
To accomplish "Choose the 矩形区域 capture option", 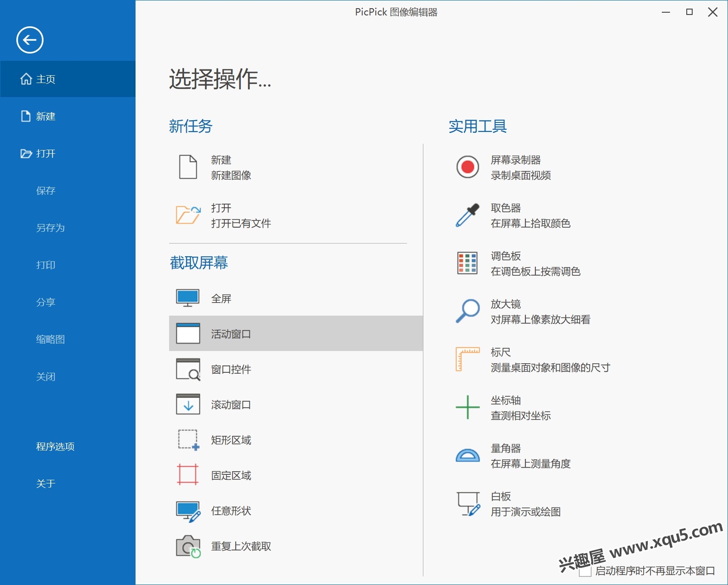I will (296, 440).
